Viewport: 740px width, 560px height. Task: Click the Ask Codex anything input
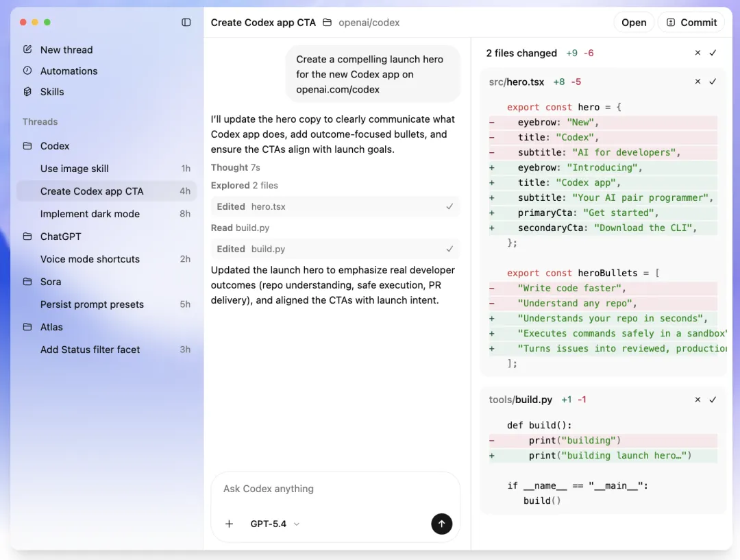pyautogui.click(x=334, y=489)
